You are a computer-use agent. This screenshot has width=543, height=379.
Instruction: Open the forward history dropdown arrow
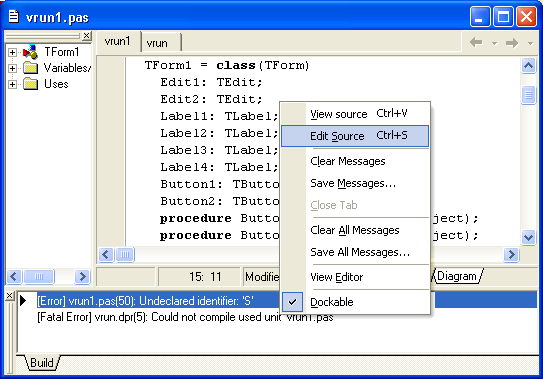click(530, 44)
